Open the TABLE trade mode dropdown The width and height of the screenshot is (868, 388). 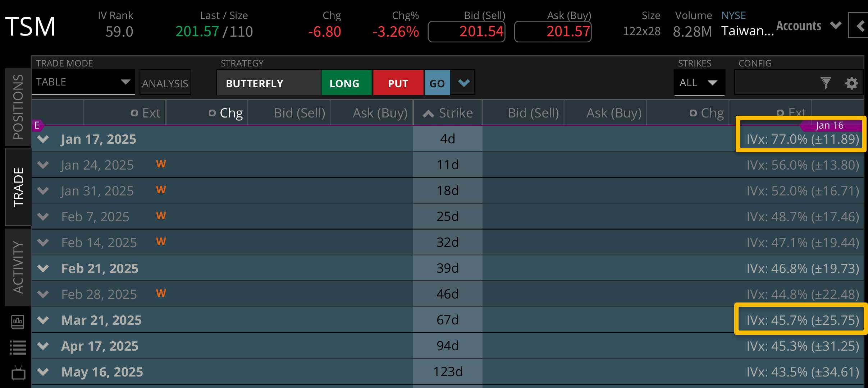[x=83, y=82]
